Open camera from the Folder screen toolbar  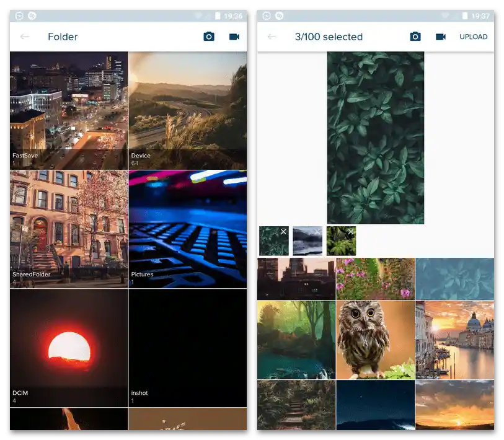[x=209, y=37]
